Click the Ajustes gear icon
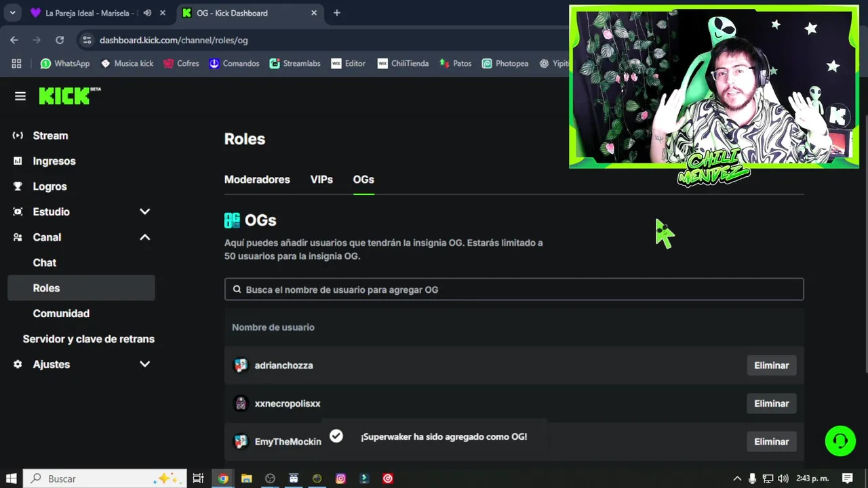 (18, 364)
